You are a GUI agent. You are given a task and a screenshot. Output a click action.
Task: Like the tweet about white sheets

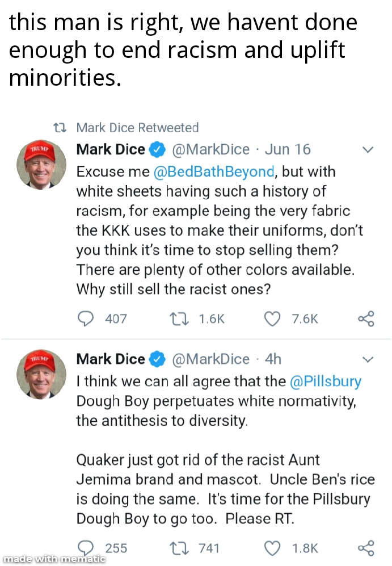point(273,319)
